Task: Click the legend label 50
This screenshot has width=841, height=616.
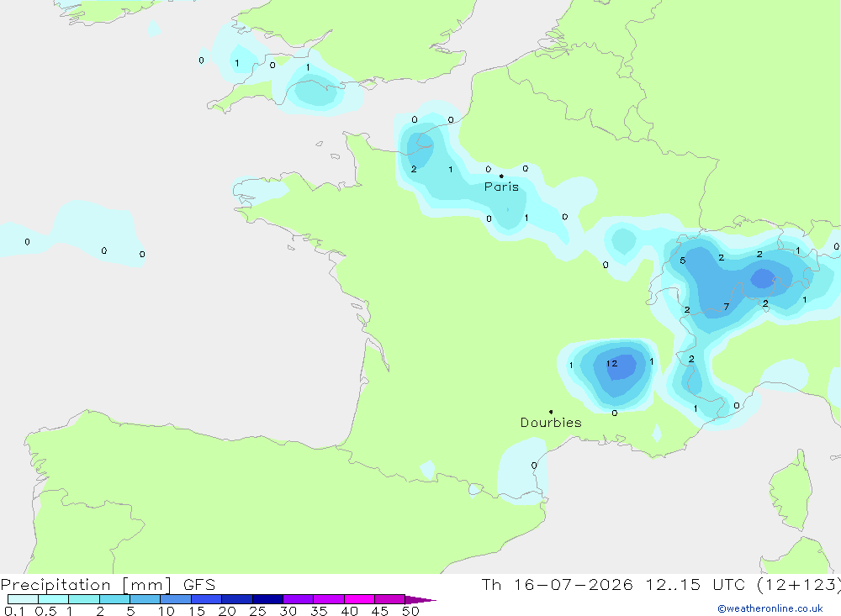Action: [410, 611]
